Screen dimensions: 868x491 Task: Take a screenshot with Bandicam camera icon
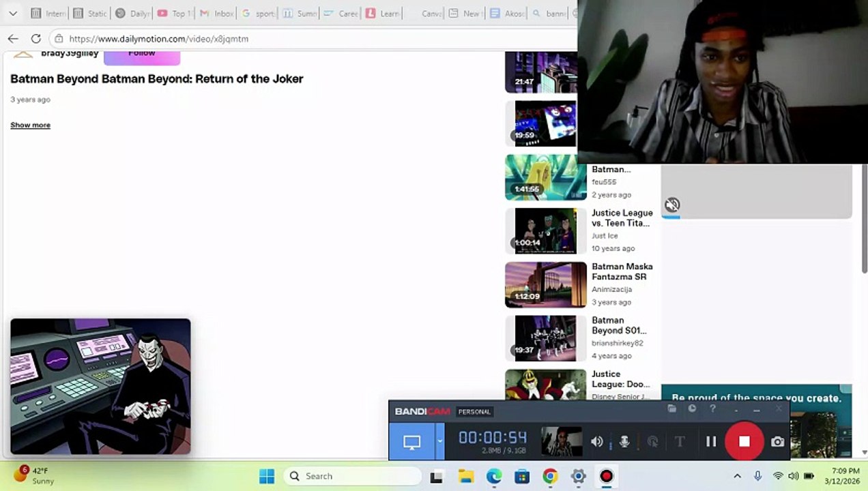pyautogui.click(x=777, y=442)
